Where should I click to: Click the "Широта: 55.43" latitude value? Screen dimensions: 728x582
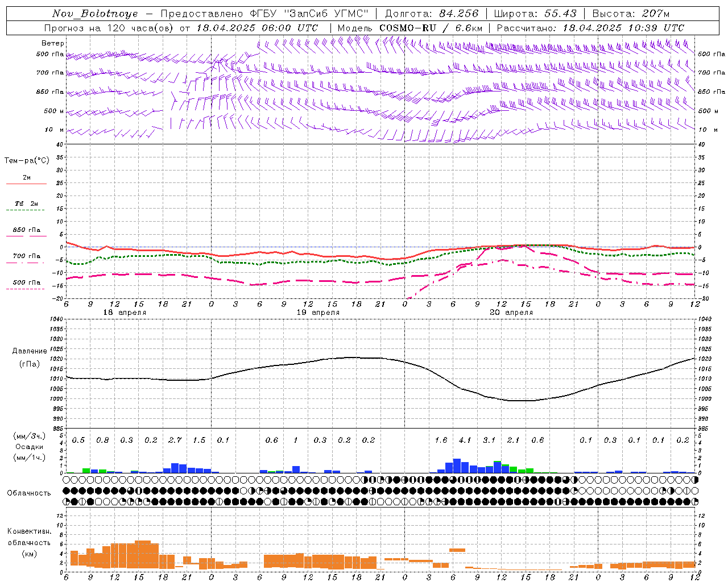tap(536, 14)
